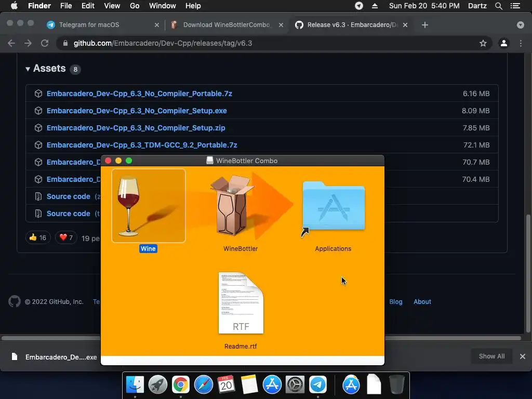Toggle the heart reaction with 7
Image resolution: width=532 pixels, height=399 pixels.
[66, 237]
